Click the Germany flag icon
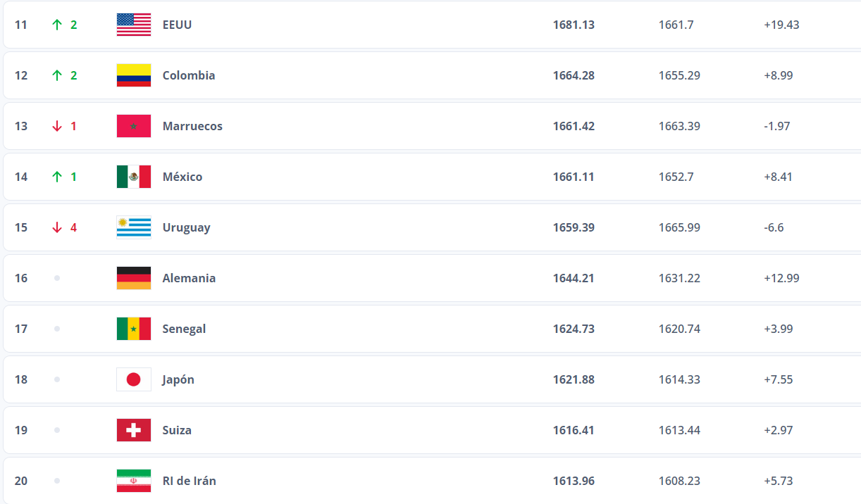This screenshot has height=504, width=861. tap(134, 278)
